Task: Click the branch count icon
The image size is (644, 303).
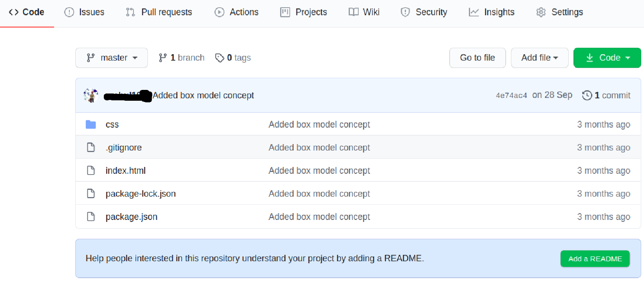Action: 163,58
